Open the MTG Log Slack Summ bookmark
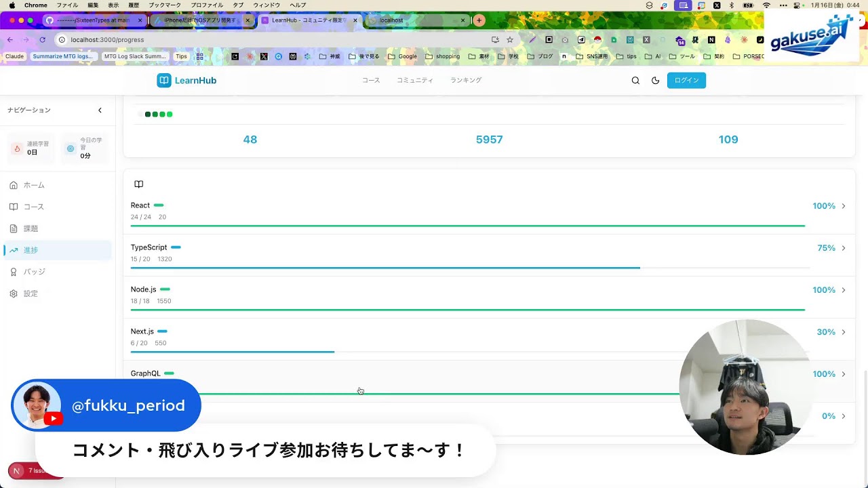 click(135, 56)
